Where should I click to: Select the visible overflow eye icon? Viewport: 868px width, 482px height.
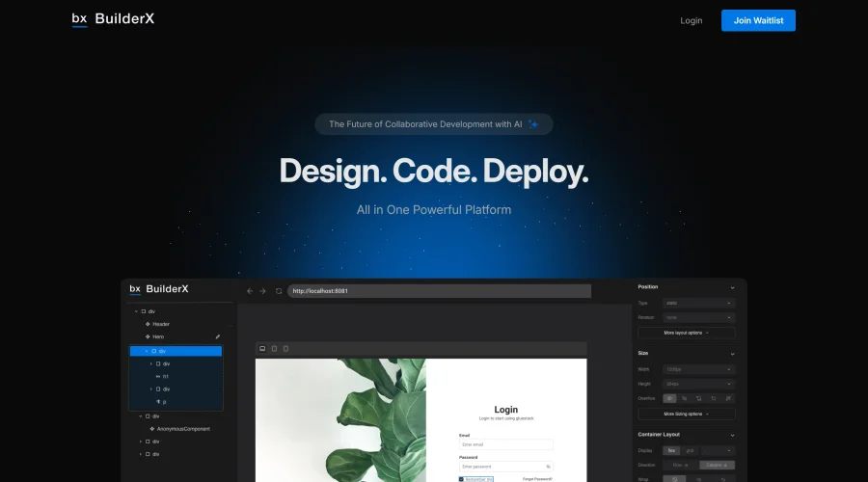tap(670, 398)
